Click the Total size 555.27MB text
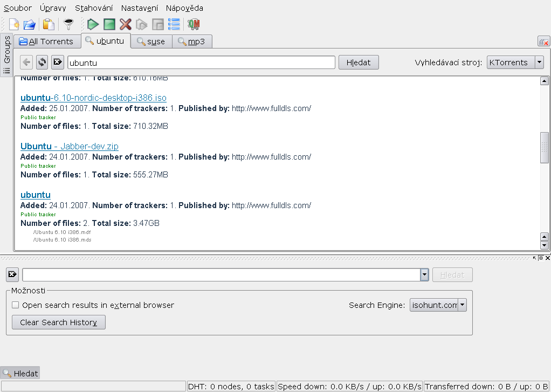 point(130,174)
